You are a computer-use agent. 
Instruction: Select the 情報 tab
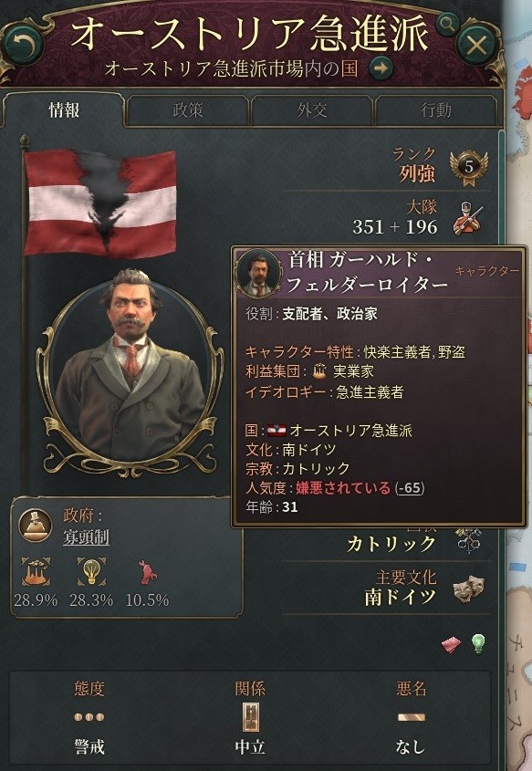coord(64,110)
